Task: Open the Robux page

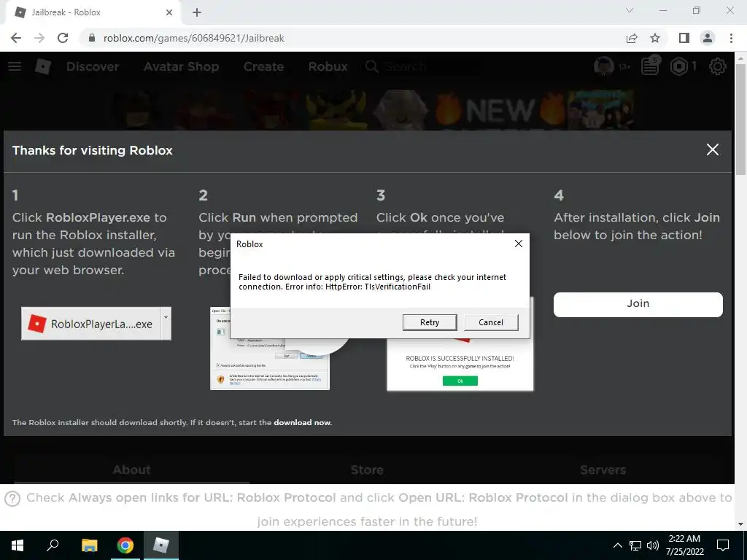Action: pos(328,66)
